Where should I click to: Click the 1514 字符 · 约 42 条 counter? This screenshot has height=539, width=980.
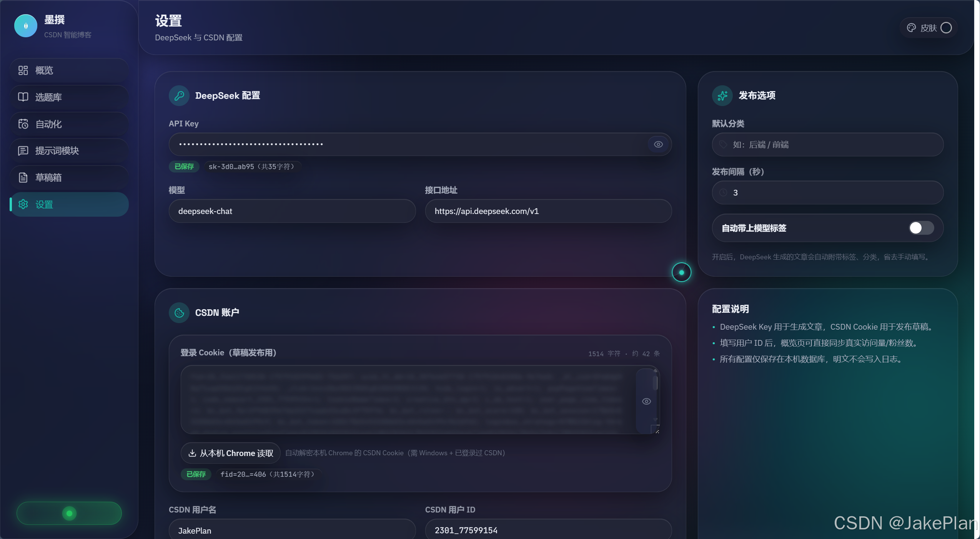(x=624, y=354)
